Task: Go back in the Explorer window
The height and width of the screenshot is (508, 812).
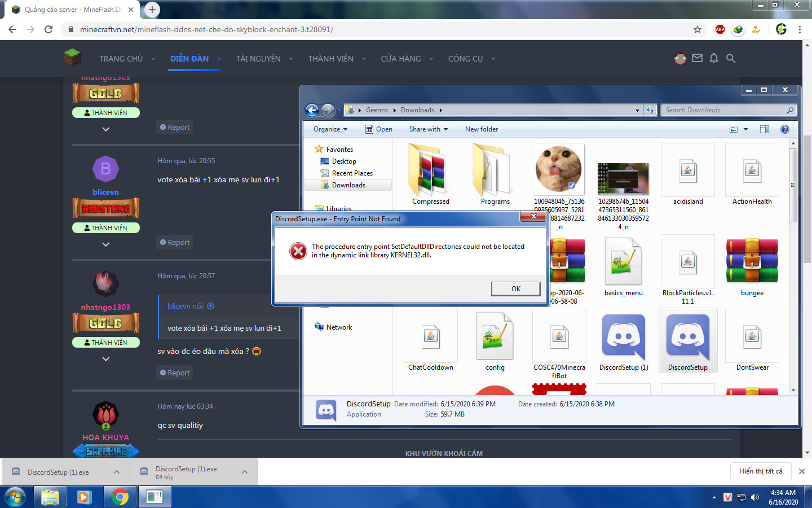Action: (312, 110)
